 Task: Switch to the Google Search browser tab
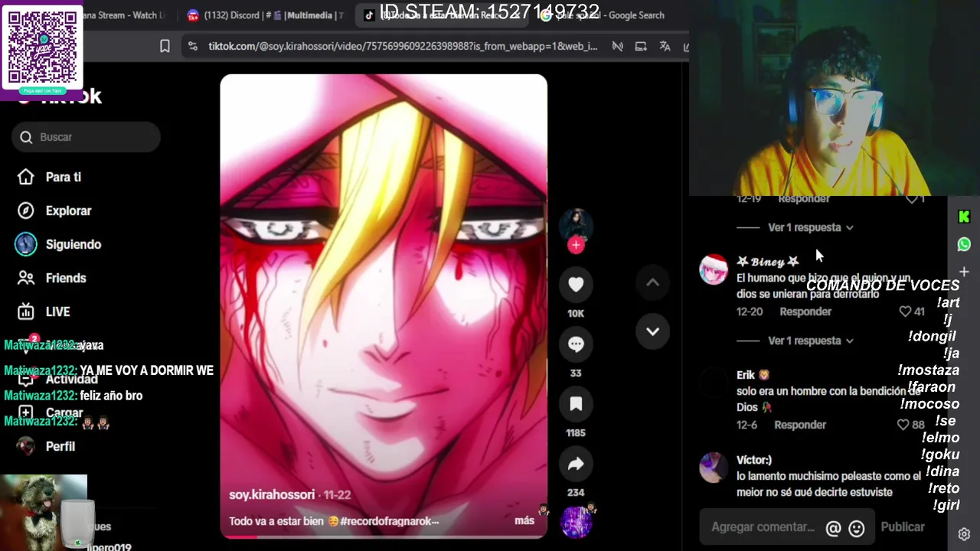[605, 15]
